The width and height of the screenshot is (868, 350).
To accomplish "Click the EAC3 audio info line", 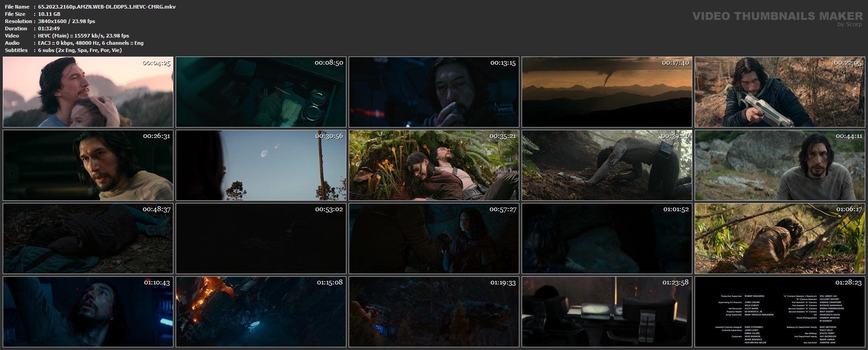I will coord(91,43).
